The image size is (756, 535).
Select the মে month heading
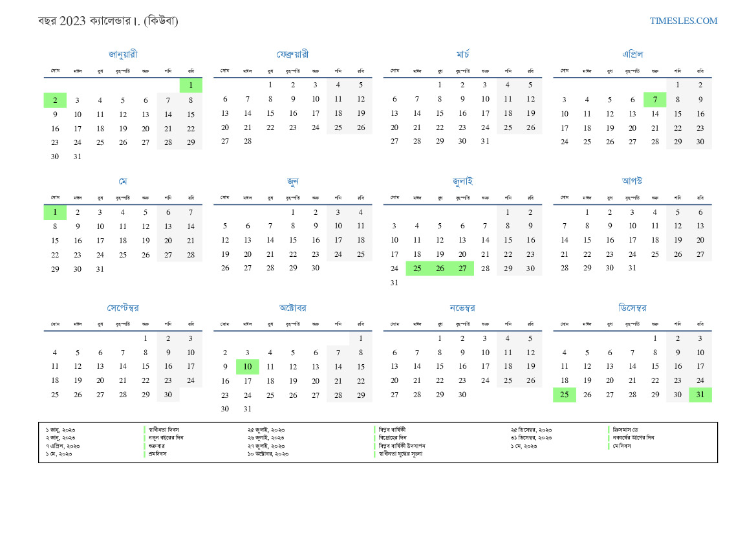point(123,181)
